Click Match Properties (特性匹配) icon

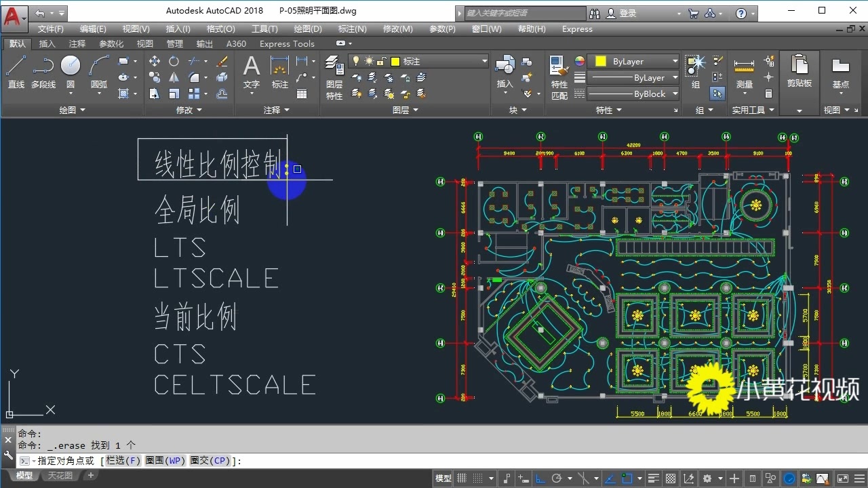pyautogui.click(x=559, y=78)
